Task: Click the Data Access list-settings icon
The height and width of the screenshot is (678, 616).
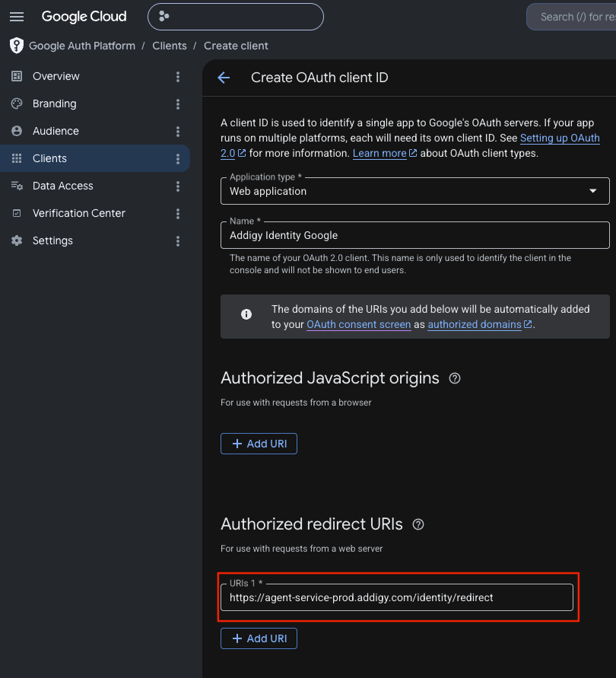Action: point(17,186)
